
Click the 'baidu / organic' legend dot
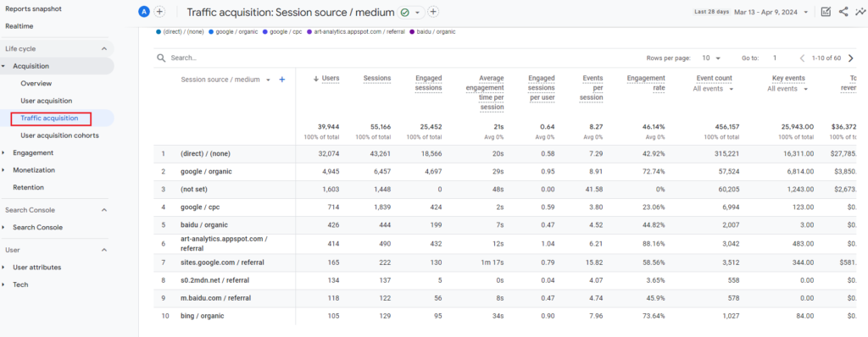412,32
